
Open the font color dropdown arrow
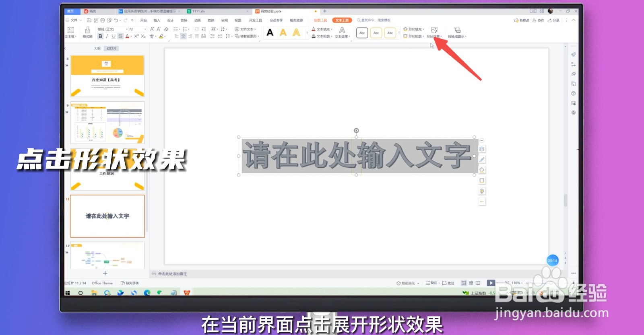[131, 36]
